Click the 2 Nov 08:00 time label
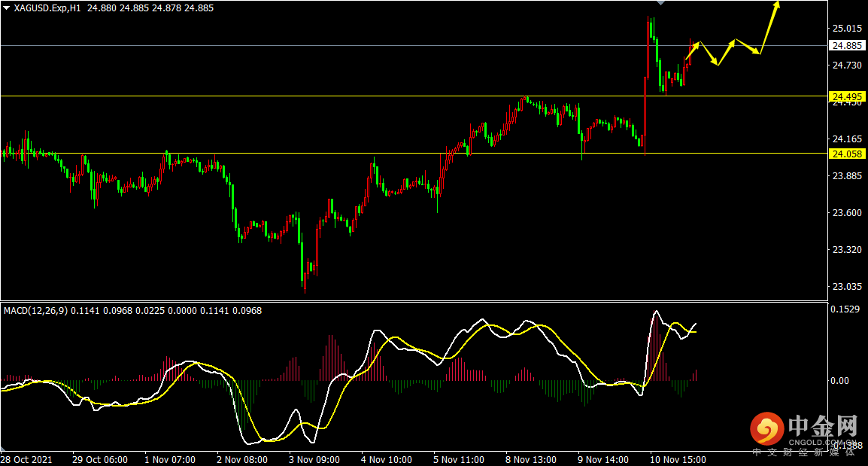Screen dimensions: 868x466 (242, 460)
